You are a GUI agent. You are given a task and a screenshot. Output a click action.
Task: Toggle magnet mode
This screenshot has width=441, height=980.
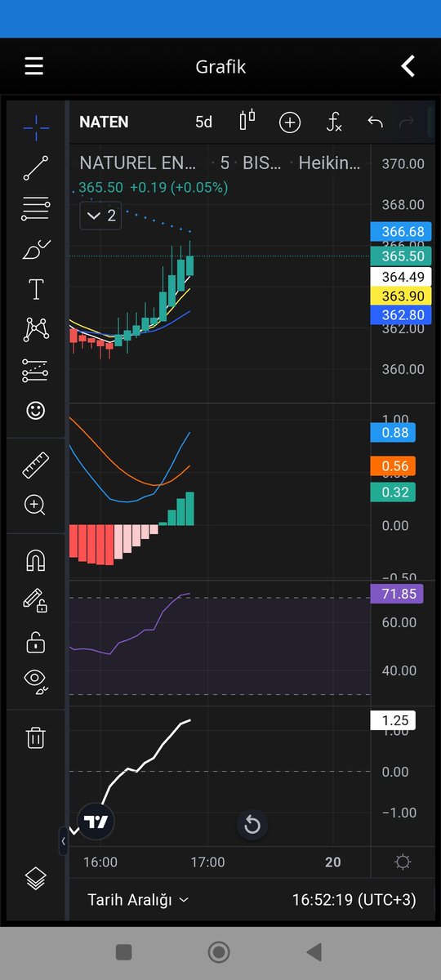(x=35, y=560)
